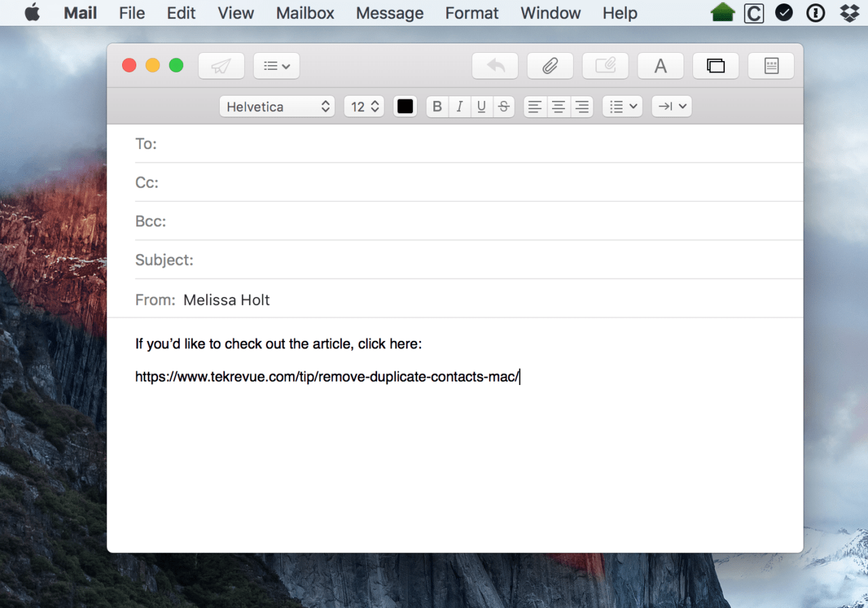Image resolution: width=868 pixels, height=608 pixels.
Task: Select the From sender Melissa Holt
Action: 226,300
